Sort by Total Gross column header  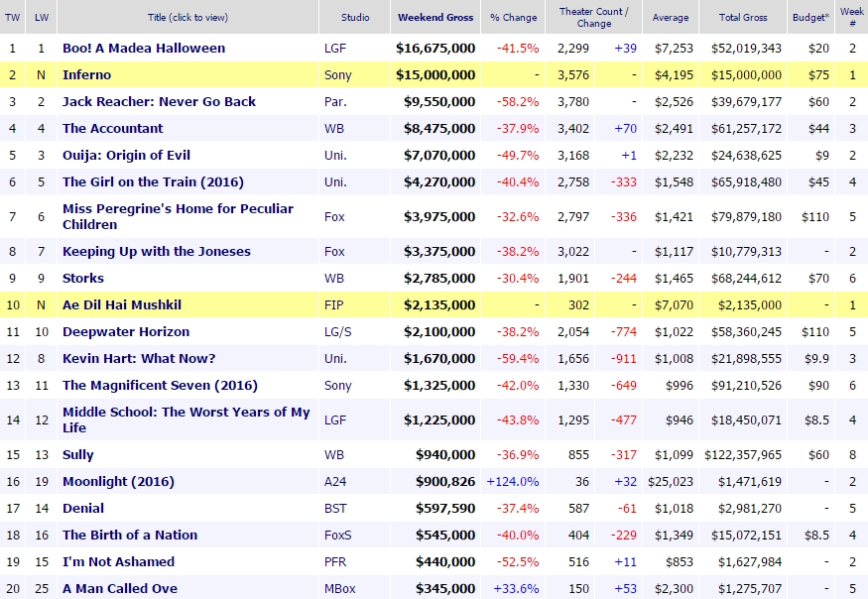[x=743, y=17]
